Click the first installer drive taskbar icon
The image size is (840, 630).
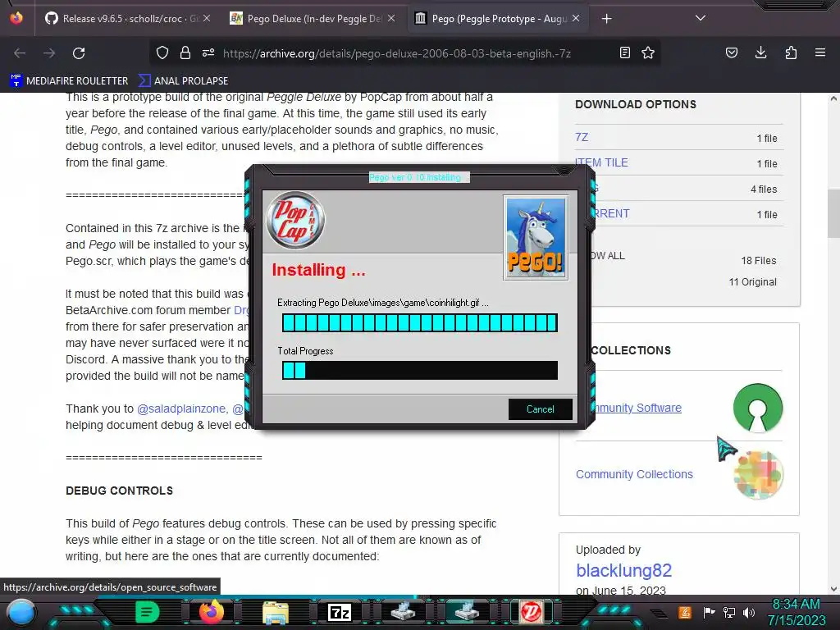click(403, 612)
